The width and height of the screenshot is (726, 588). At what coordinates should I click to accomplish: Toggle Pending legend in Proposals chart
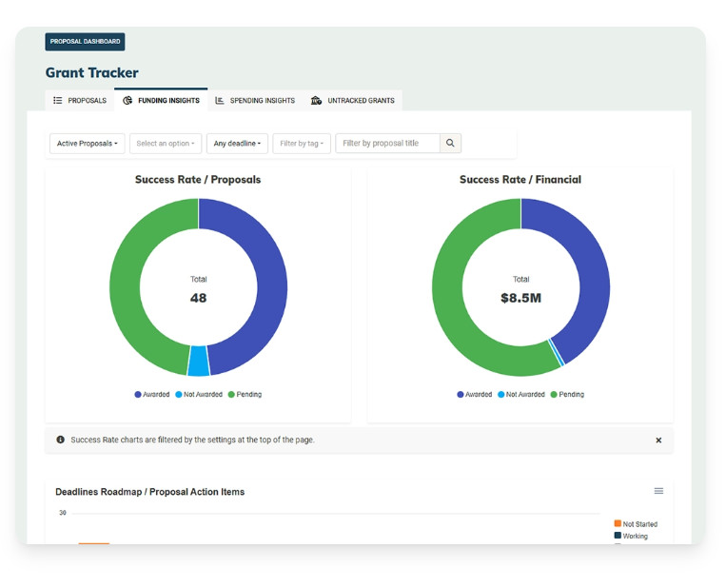245,395
